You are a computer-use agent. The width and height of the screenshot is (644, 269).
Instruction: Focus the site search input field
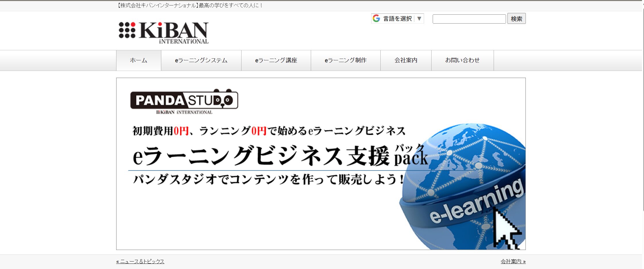point(469,19)
